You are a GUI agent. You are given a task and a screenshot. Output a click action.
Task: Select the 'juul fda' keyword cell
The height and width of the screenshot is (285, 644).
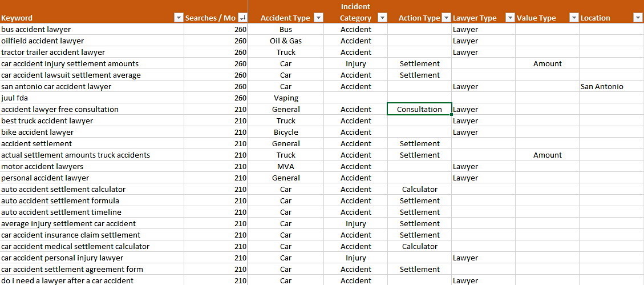[x=15, y=98]
